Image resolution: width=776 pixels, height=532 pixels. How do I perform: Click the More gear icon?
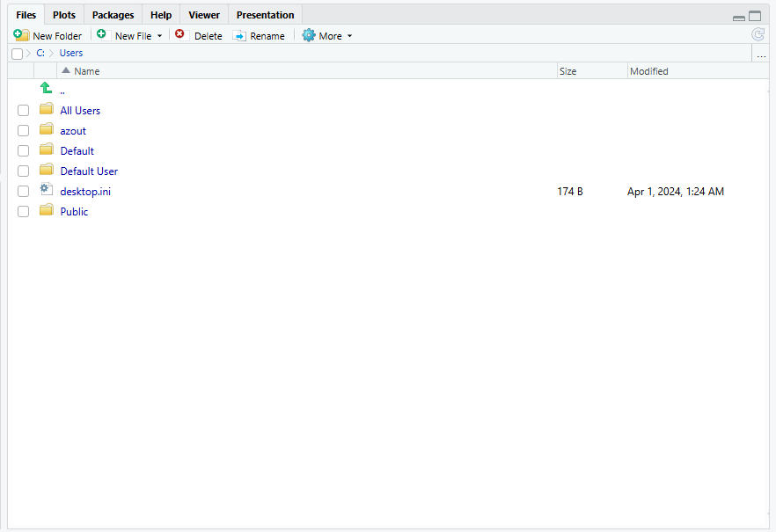click(x=309, y=35)
